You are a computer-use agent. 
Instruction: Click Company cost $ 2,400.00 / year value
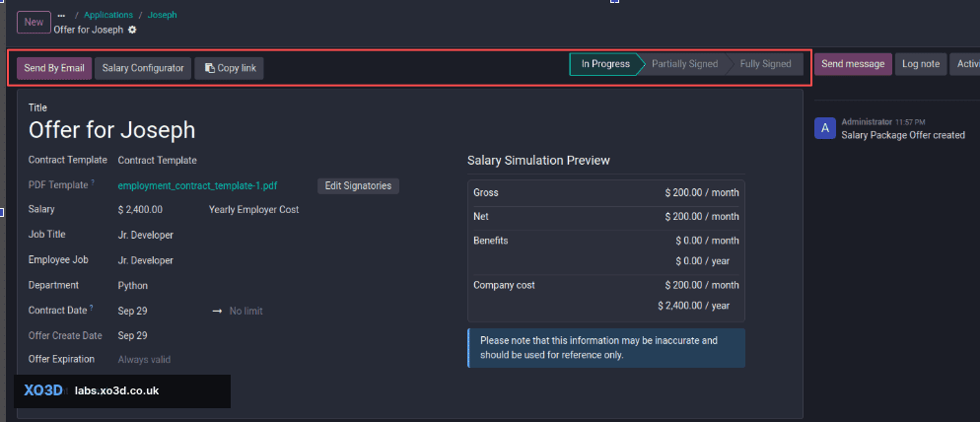694,306
